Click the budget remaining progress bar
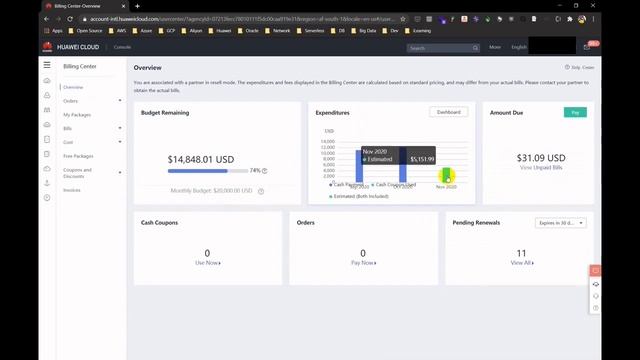This screenshot has height=360, width=640. [208, 171]
